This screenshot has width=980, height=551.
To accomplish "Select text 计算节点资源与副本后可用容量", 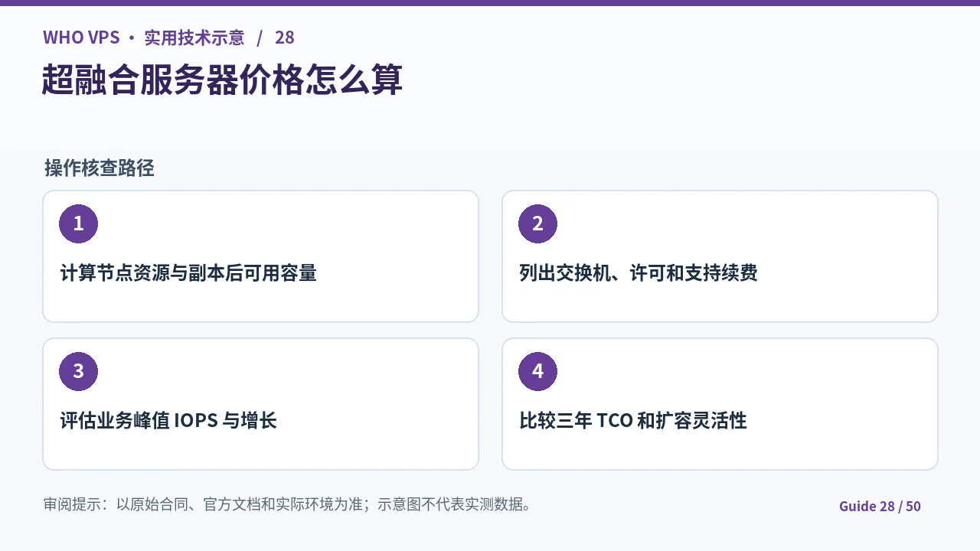I will 188,273.
